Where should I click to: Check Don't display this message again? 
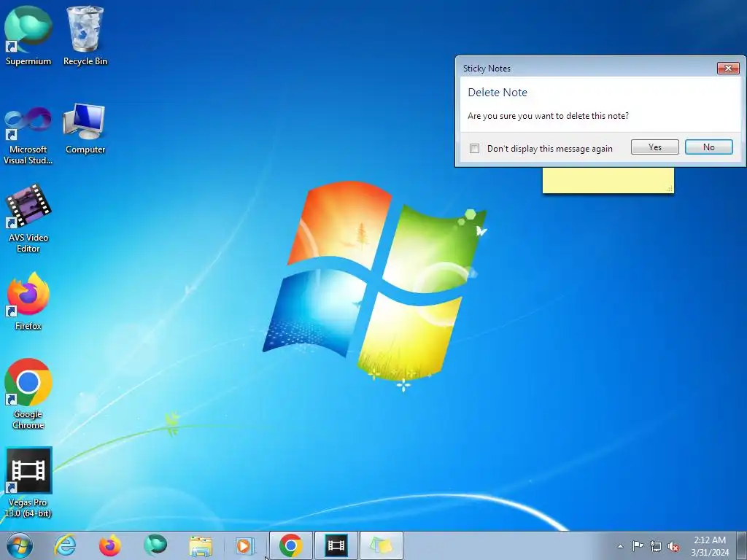pos(474,149)
